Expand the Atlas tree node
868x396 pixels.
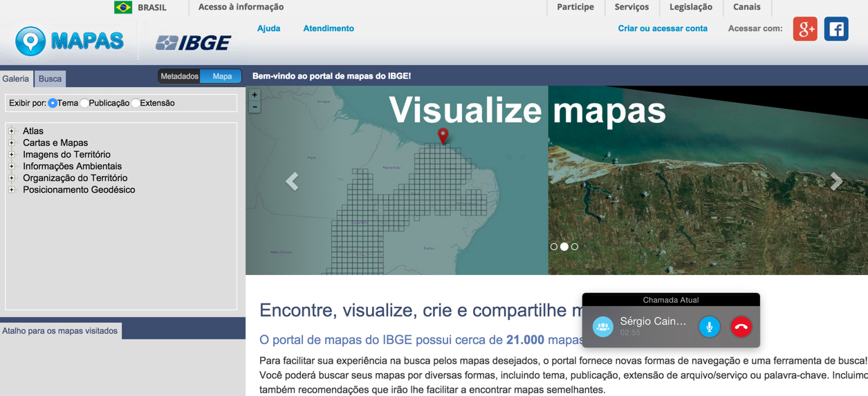tap(12, 131)
